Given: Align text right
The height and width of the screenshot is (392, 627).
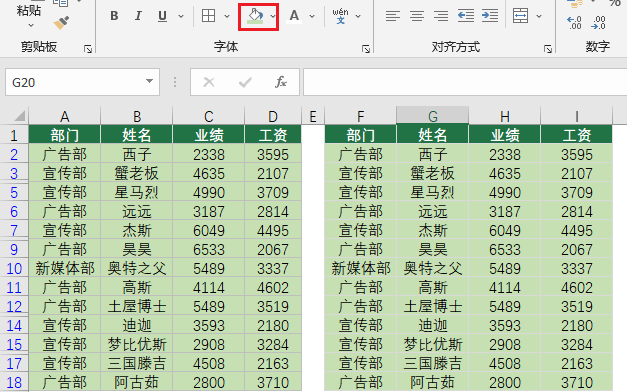Looking at the screenshot, I should 441,16.
